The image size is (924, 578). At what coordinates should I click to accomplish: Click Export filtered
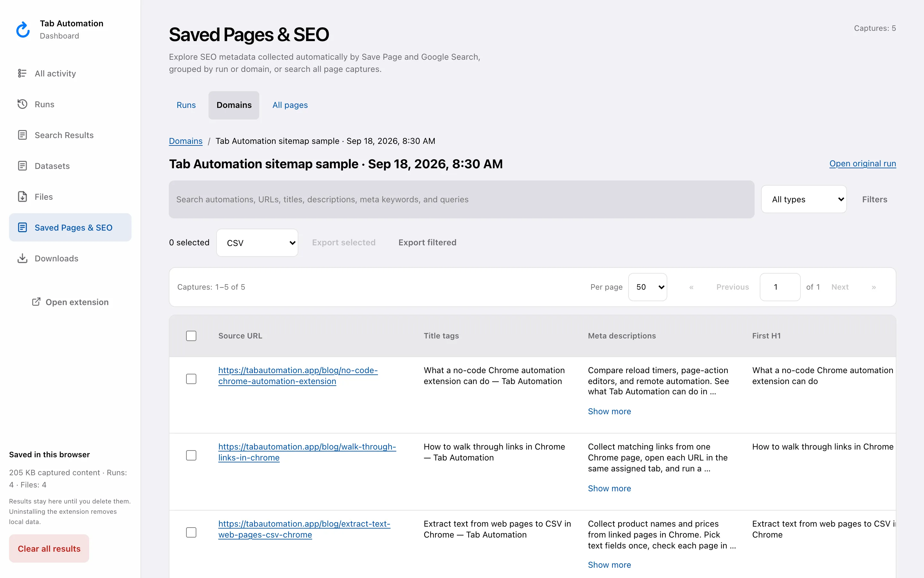(427, 242)
